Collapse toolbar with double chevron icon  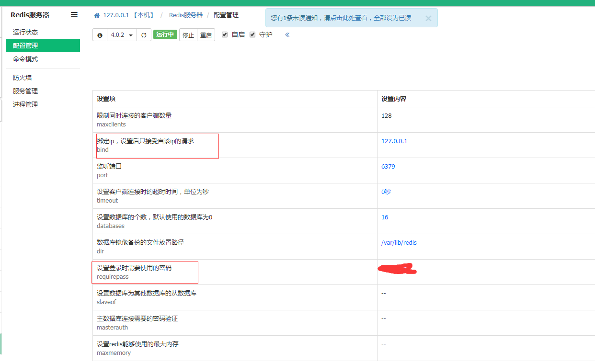pyautogui.click(x=287, y=34)
